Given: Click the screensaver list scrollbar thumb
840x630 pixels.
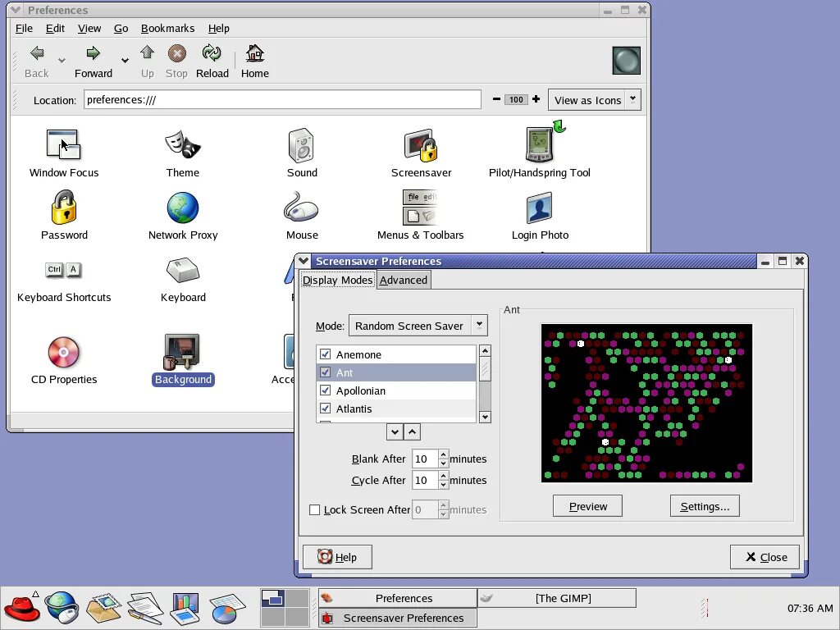Looking at the screenshot, I should click(x=485, y=370).
